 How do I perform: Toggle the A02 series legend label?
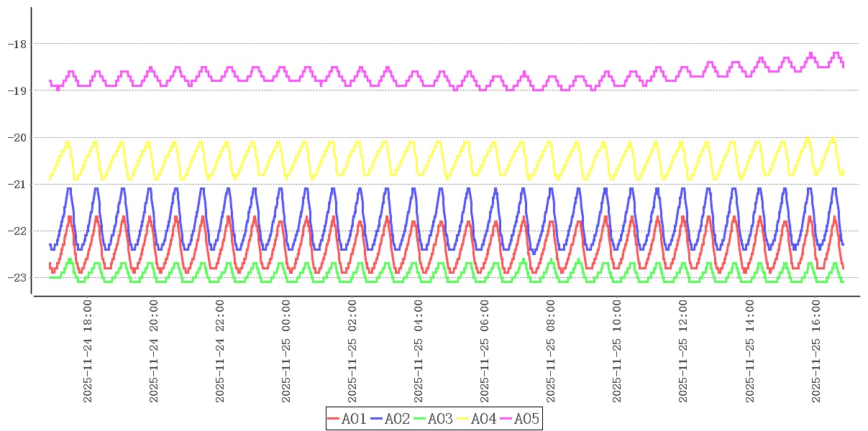(397, 419)
